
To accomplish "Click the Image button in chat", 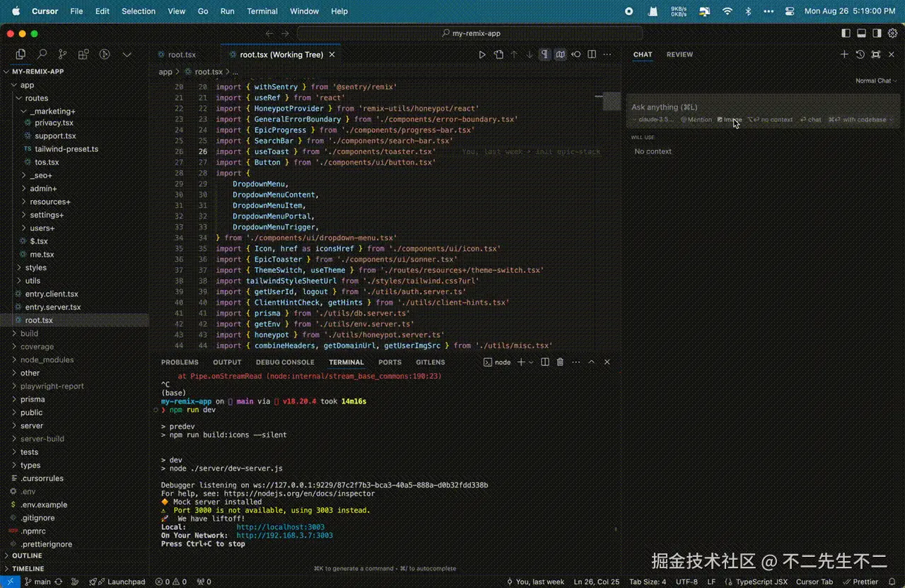I will pos(729,119).
